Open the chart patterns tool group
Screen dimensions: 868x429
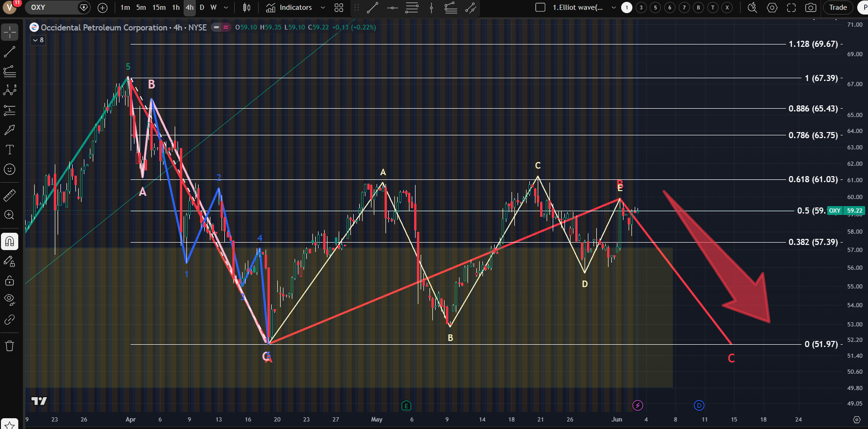tap(9, 90)
